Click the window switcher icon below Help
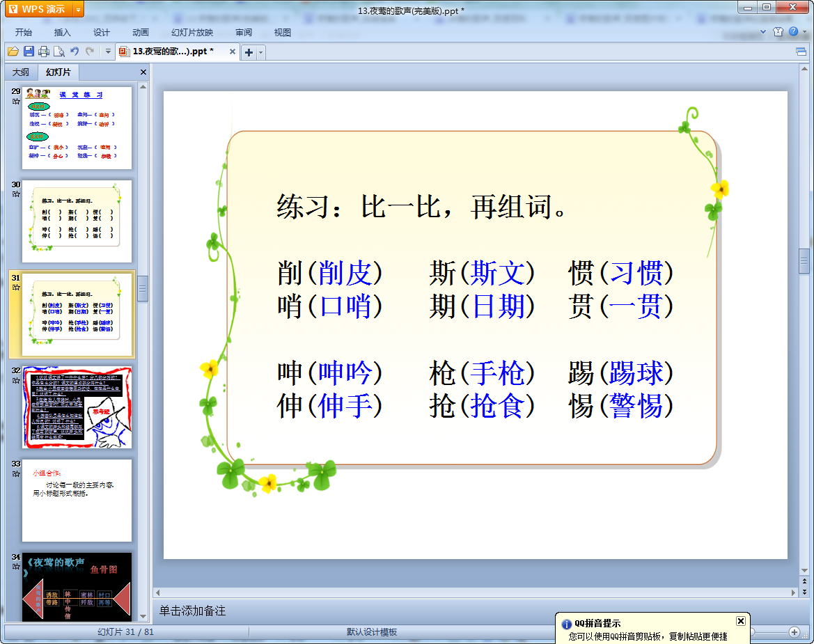Image resolution: width=814 pixels, height=644 pixels. (801, 52)
